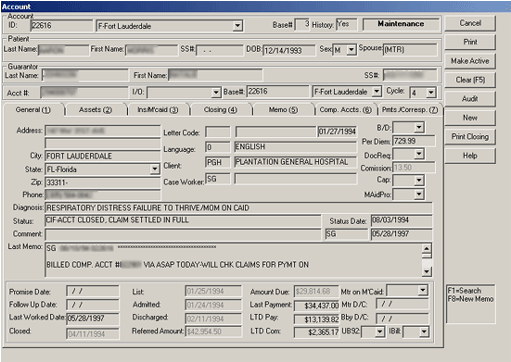Expand the Mtr on M'Caid dropdown

[423, 291]
